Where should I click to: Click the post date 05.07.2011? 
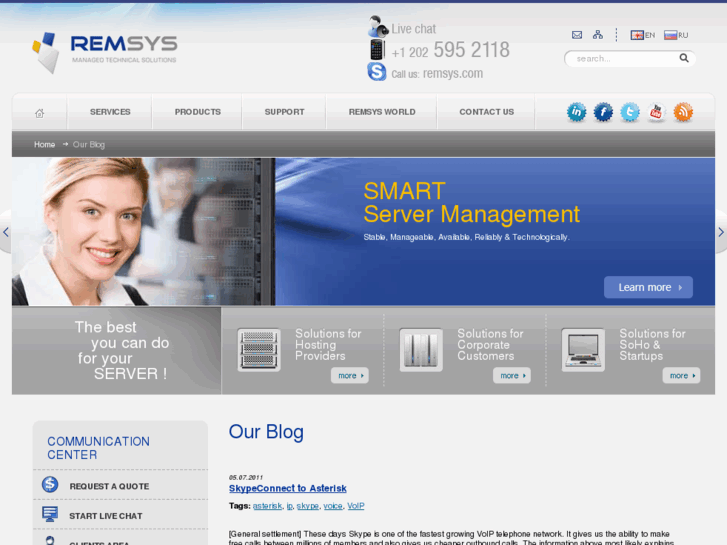246,477
